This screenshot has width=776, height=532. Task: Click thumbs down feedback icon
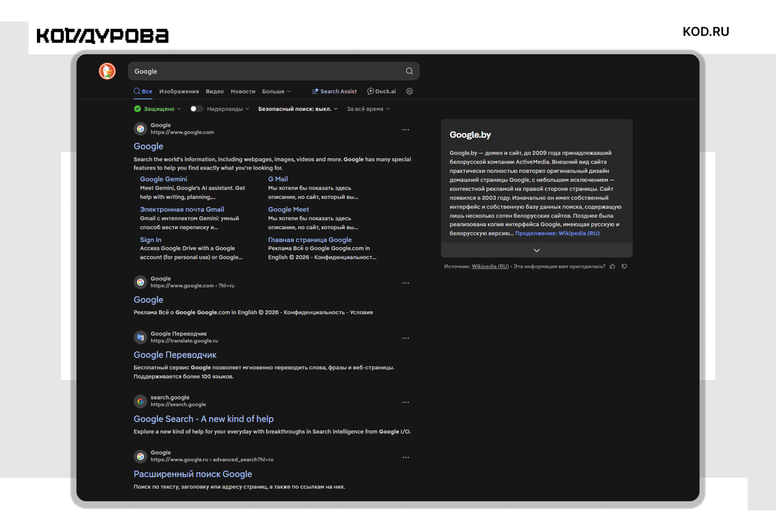[624, 266]
